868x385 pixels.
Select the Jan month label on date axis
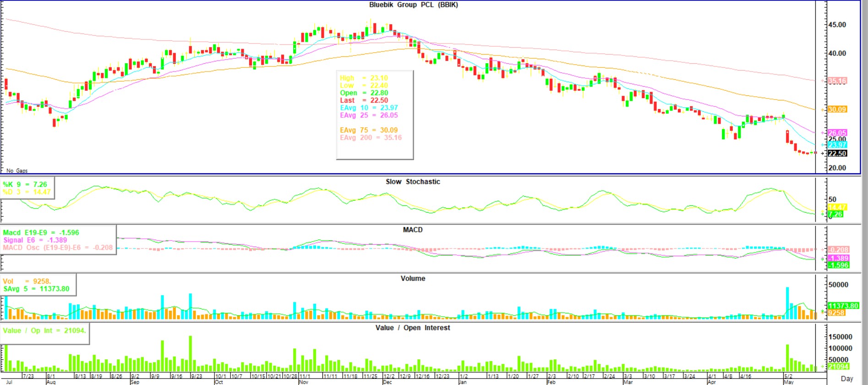tap(463, 382)
